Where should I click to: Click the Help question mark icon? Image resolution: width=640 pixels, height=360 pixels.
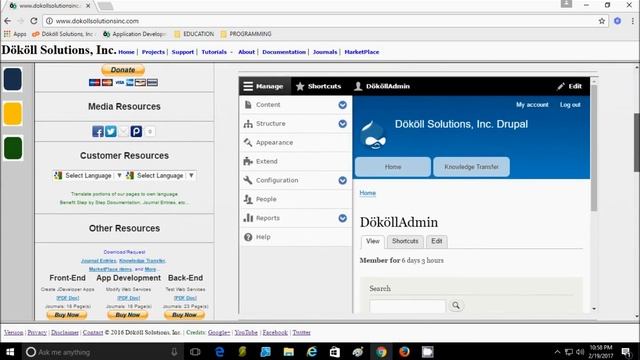pos(248,237)
